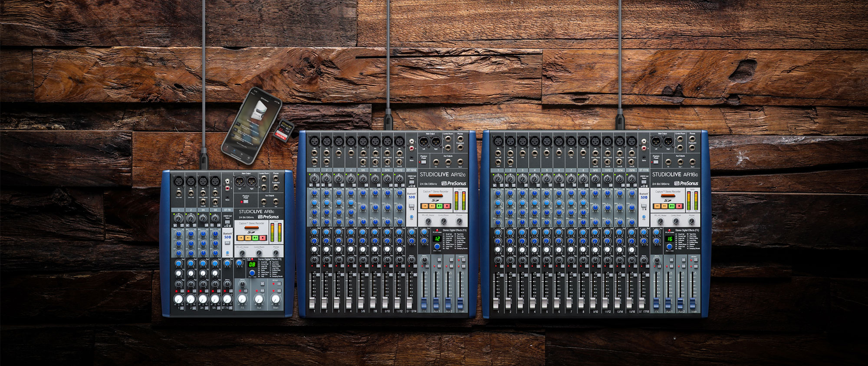
Task: Click the main LED level meter on the AR12c
Action: 460,201
